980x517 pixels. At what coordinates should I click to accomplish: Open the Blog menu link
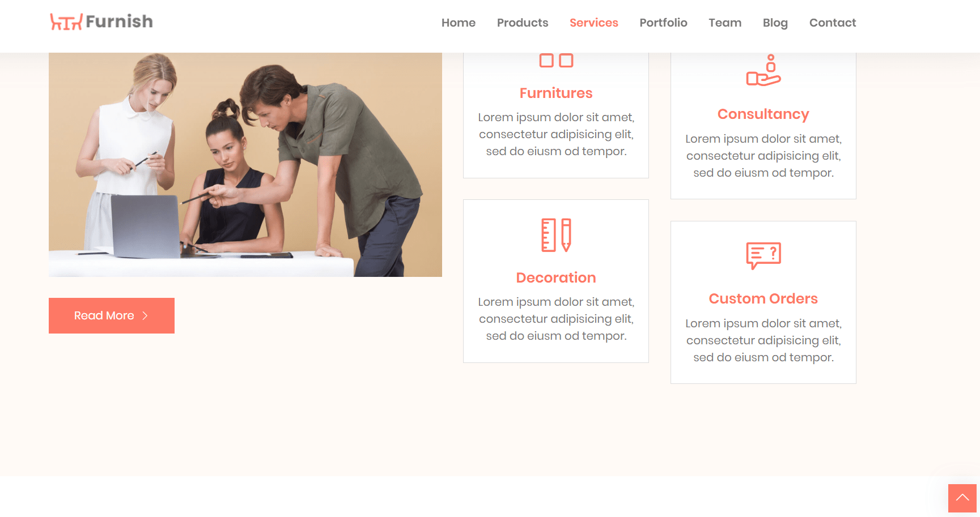(775, 23)
